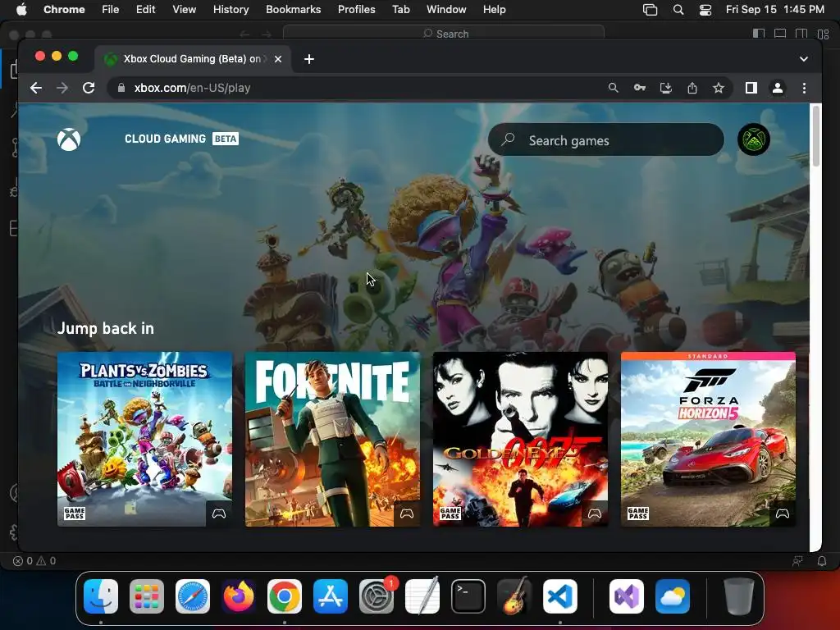Open a new tab
Image resolution: width=840 pixels, height=630 pixels.
309,59
